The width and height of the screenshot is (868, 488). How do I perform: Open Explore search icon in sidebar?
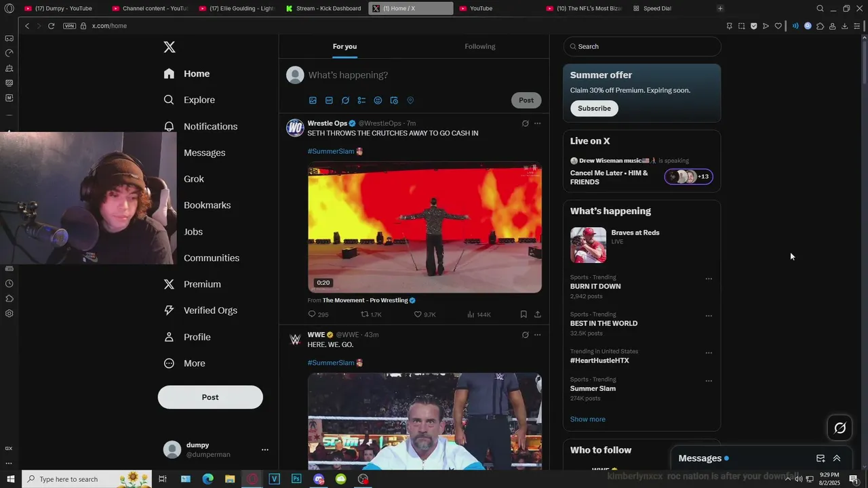click(x=169, y=100)
